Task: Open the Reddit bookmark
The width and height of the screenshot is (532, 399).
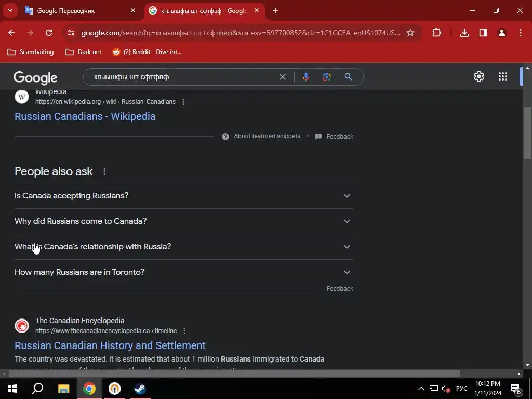Action: (x=147, y=52)
